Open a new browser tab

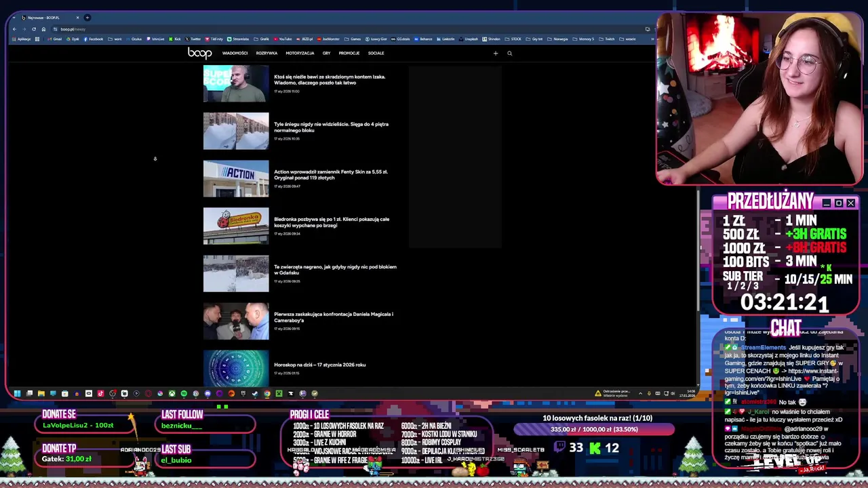click(87, 18)
